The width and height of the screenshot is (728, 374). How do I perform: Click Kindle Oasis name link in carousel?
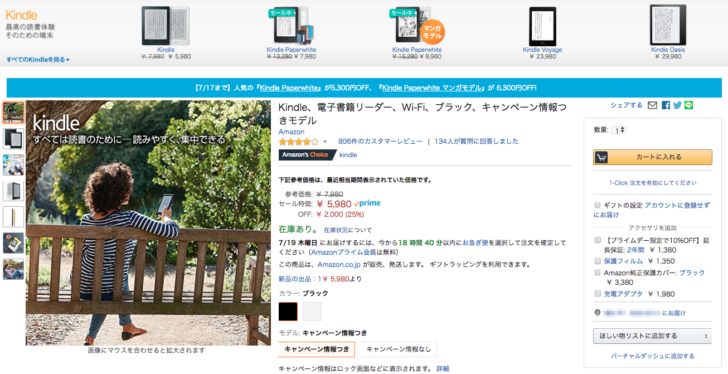click(x=668, y=50)
